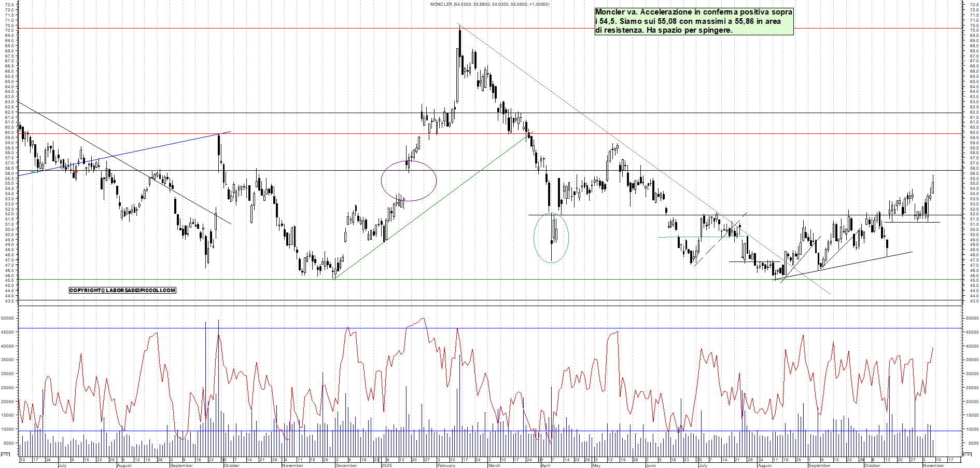
Task: Click the November label at the axis end
Action: click(x=933, y=465)
